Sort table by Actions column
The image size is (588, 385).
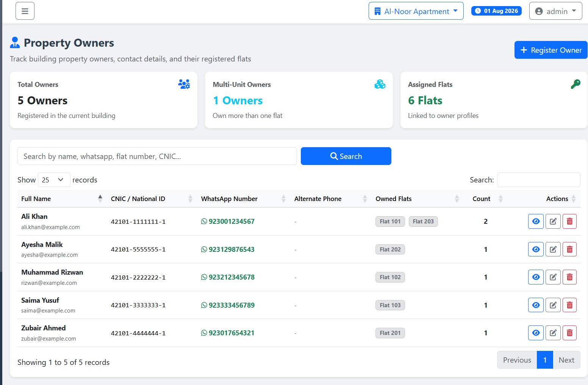tap(544, 199)
